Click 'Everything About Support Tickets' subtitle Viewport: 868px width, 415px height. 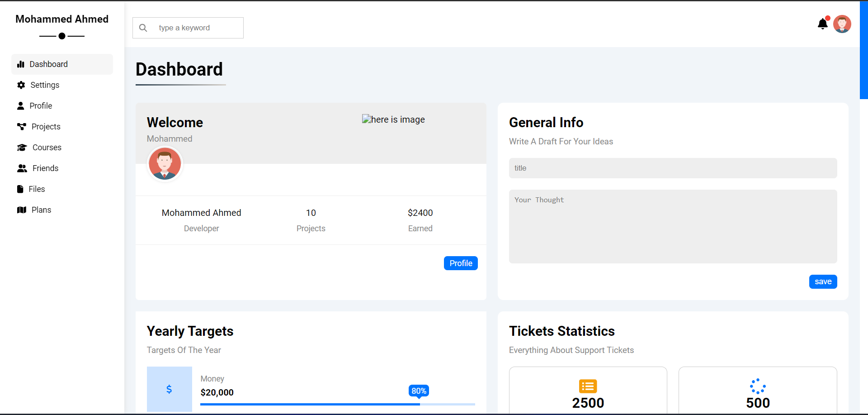pyautogui.click(x=571, y=350)
